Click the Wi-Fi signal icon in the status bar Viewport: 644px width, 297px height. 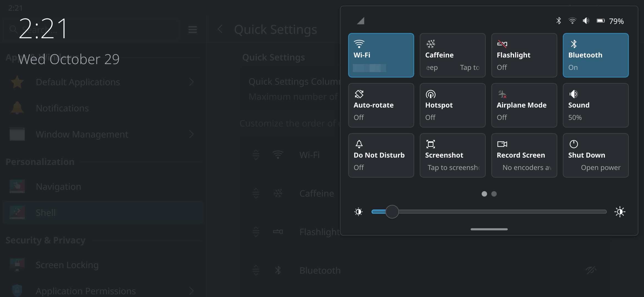(x=572, y=20)
